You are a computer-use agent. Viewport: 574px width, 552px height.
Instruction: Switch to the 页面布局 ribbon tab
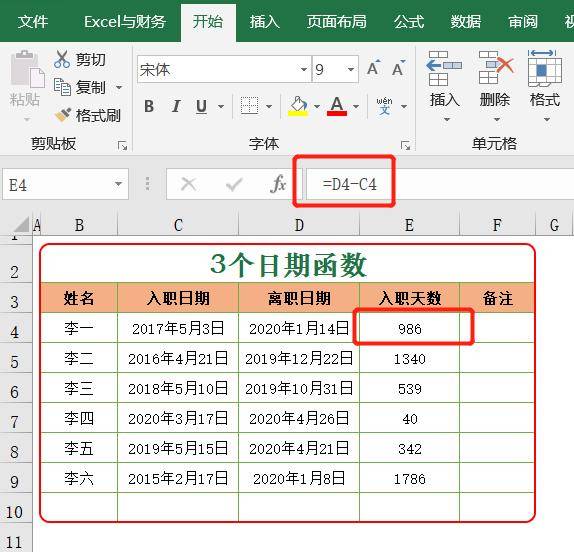click(336, 22)
